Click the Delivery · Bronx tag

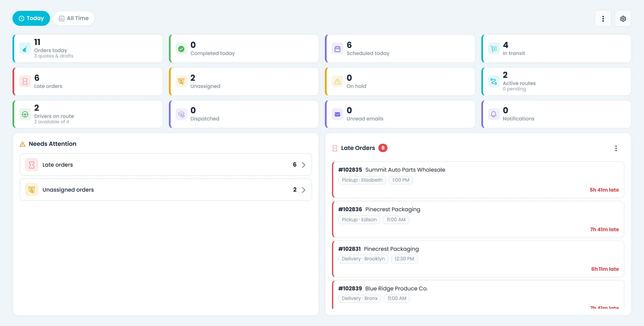(360, 298)
